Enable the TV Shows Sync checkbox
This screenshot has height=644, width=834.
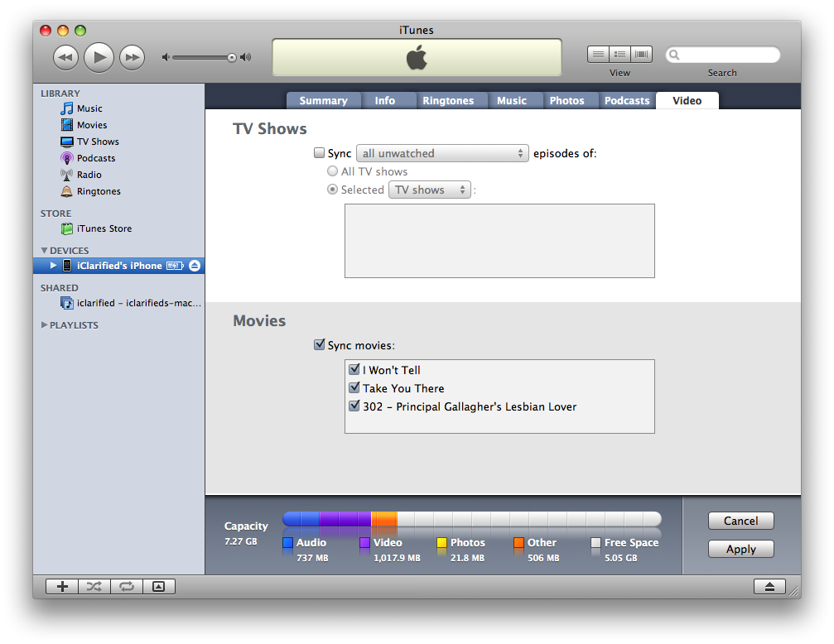319,153
